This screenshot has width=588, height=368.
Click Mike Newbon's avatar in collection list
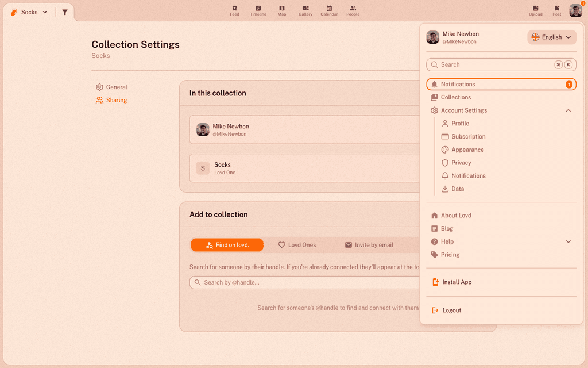203,129
